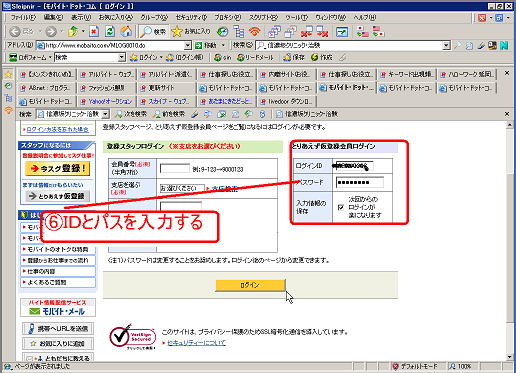Open the モバイト・メール banner
The width and height of the screenshot is (516, 373).
click(x=58, y=307)
